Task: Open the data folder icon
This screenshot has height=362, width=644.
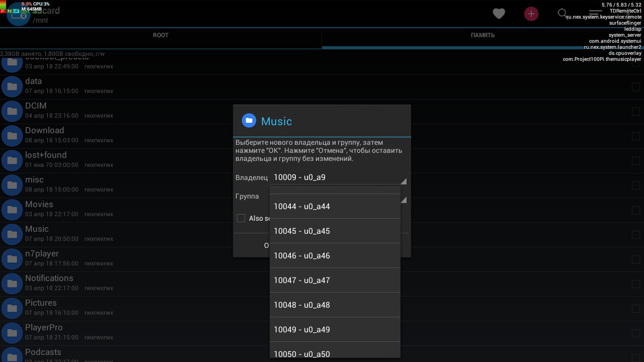Action: [x=12, y=86]
